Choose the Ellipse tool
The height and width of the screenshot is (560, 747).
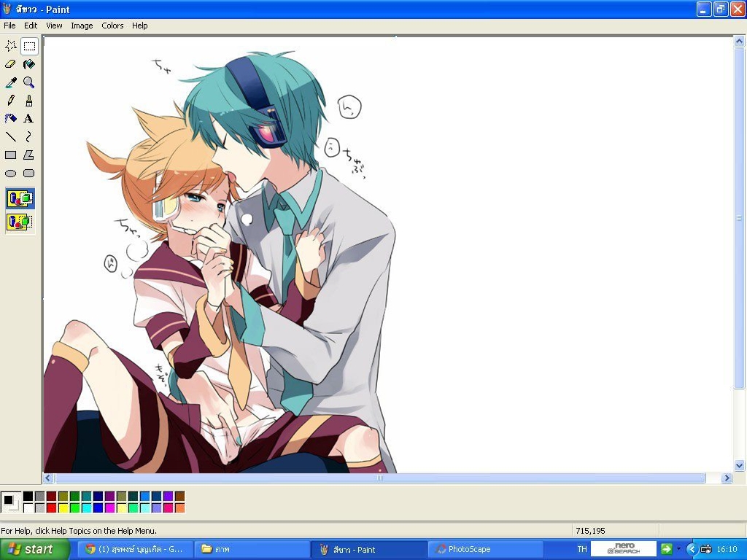pyautogui.click(x=10, y=174)
